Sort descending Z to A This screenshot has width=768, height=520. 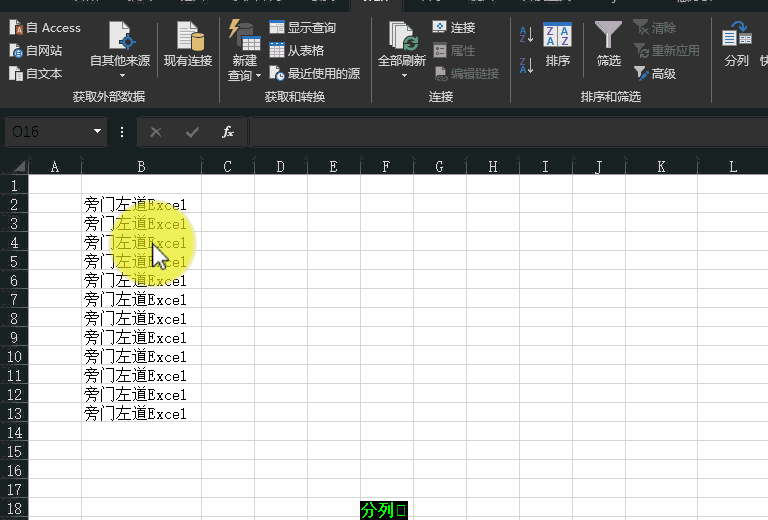tap(527, 65)
